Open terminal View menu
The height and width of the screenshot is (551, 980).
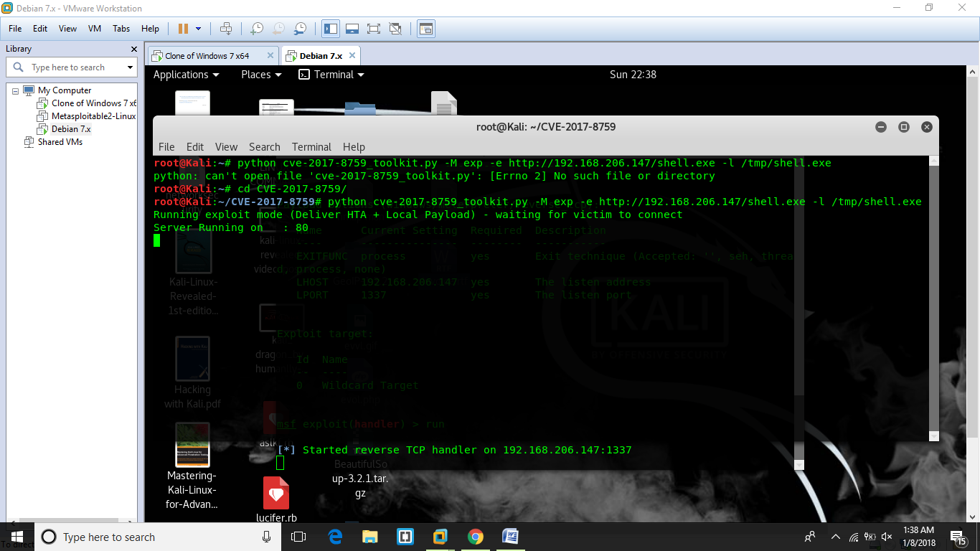[x=226, y=146]
